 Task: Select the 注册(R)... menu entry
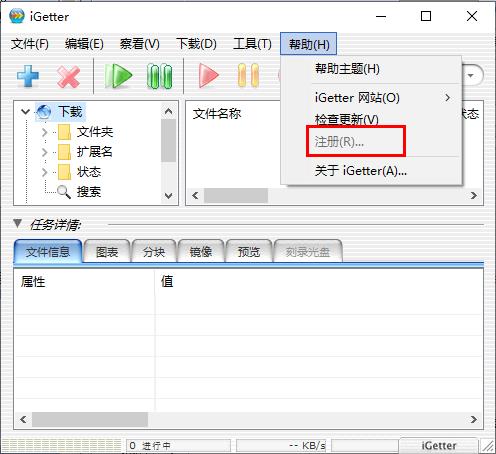point(371,142)
